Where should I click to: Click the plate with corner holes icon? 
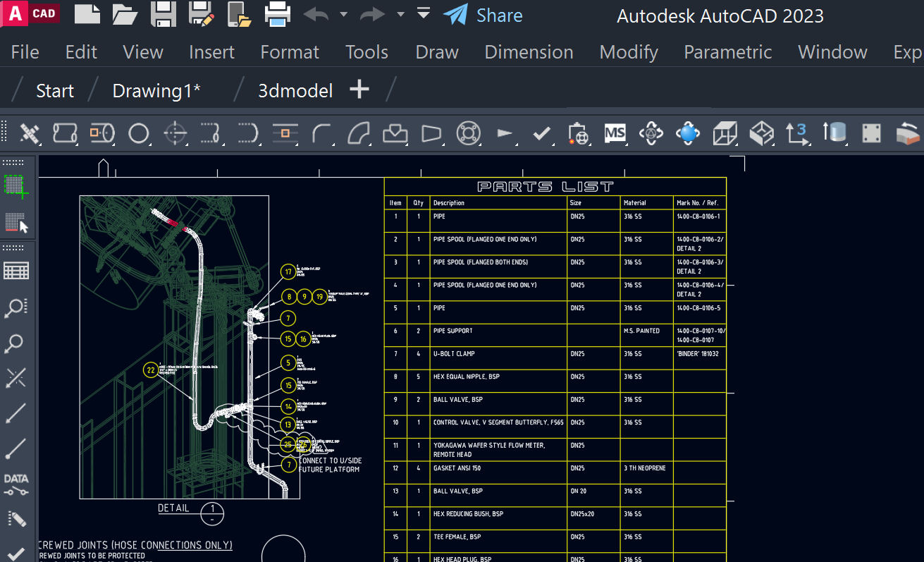pyautogui.click(x=871, y=133)
